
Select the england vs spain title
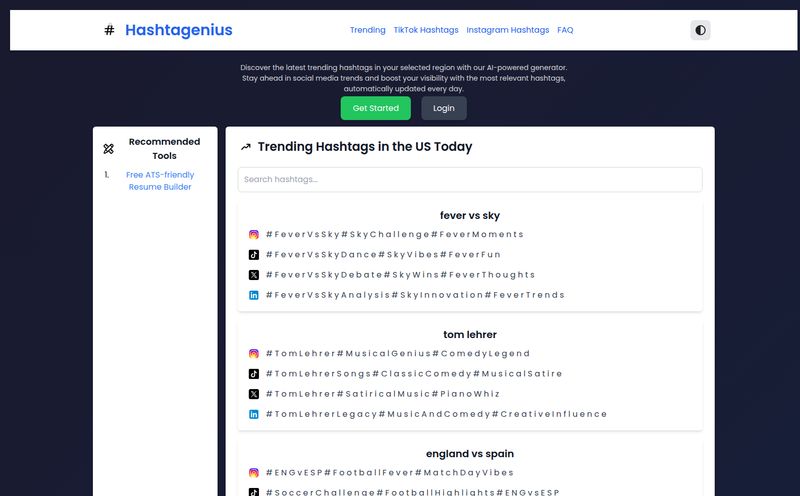(470, 454)
